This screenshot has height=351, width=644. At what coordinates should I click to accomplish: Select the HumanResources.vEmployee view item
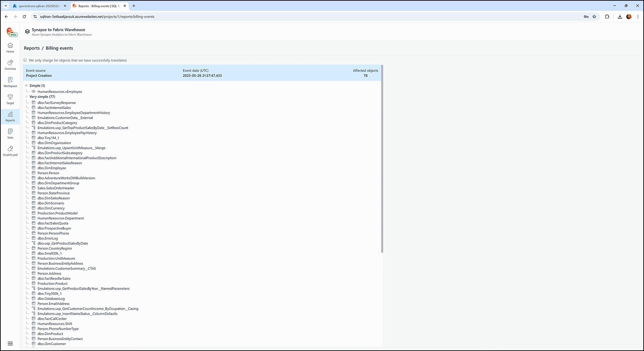(x=60, y=92)
